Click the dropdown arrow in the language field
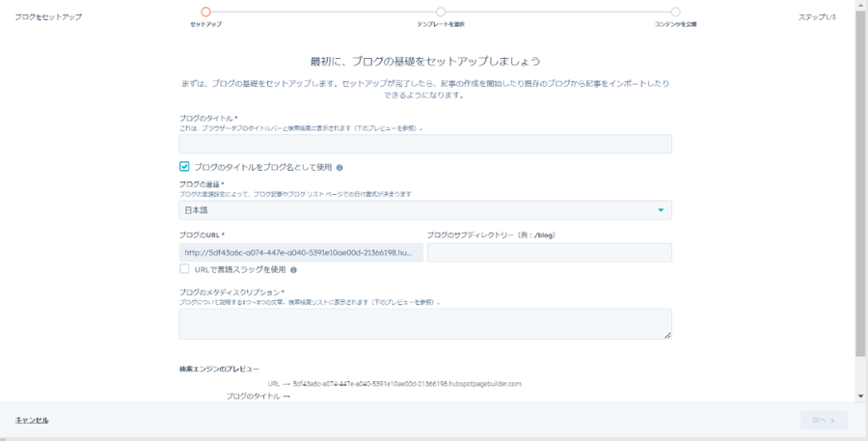Viewport: 868px width, 441px height. click(661, 210)
